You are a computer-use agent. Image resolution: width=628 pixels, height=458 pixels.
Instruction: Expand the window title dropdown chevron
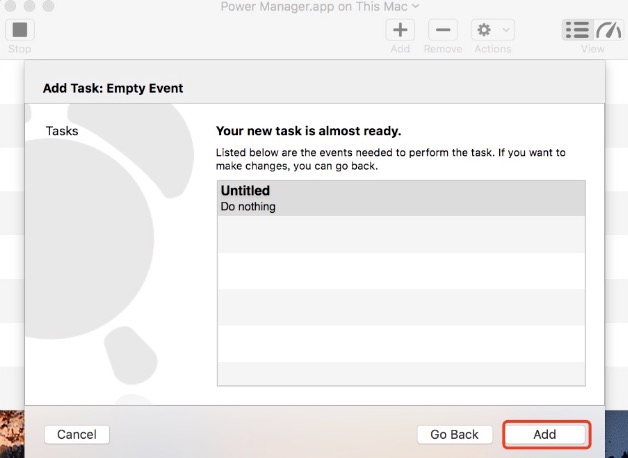coord(416,7)
